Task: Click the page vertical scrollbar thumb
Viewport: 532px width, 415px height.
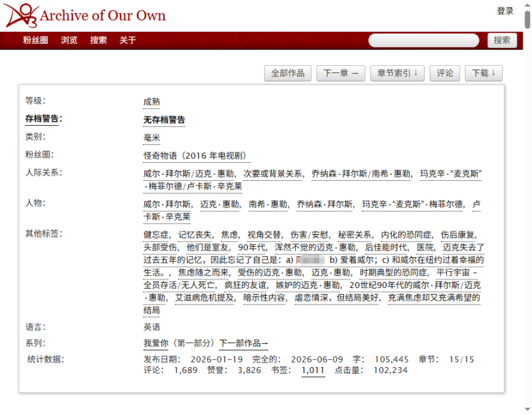Action: 527,19
